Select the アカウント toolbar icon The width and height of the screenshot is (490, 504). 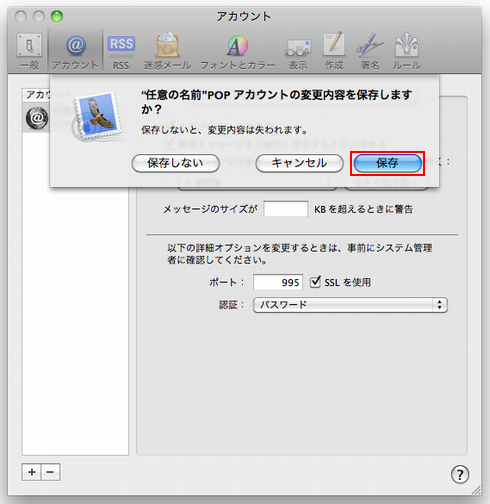pyautogui.click(x=75, y=51)
